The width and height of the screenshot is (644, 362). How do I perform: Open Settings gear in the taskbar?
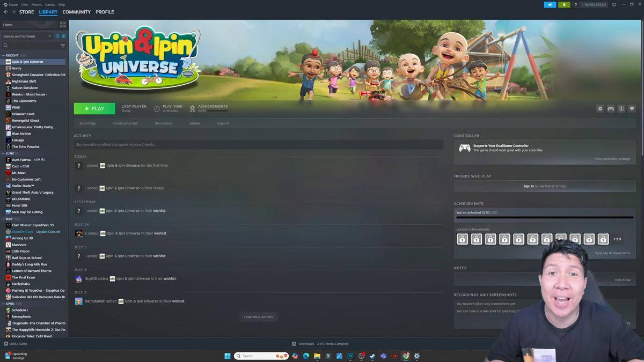pyautogui.click(x=417, y=356)
